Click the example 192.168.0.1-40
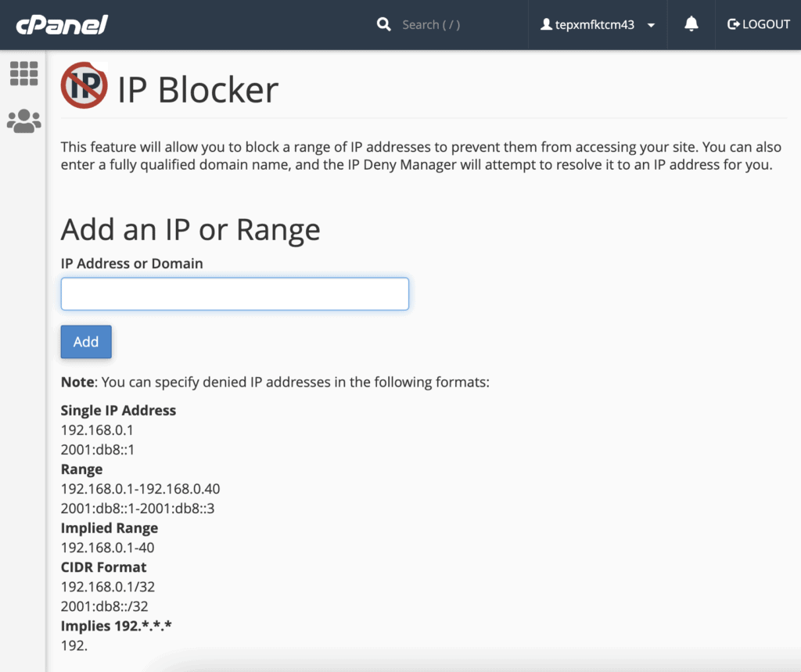 [x=108, y=548]
